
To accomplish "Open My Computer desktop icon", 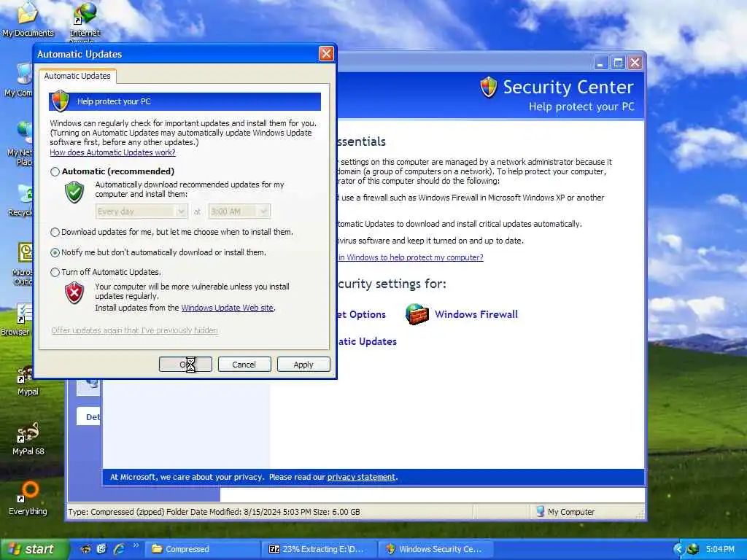I will (18, 80).
